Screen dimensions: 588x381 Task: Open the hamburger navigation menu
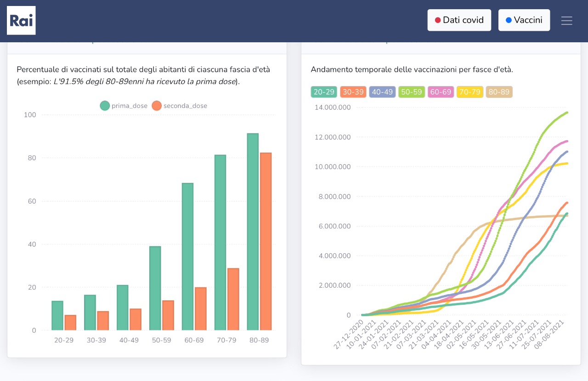tap(567, 21)
